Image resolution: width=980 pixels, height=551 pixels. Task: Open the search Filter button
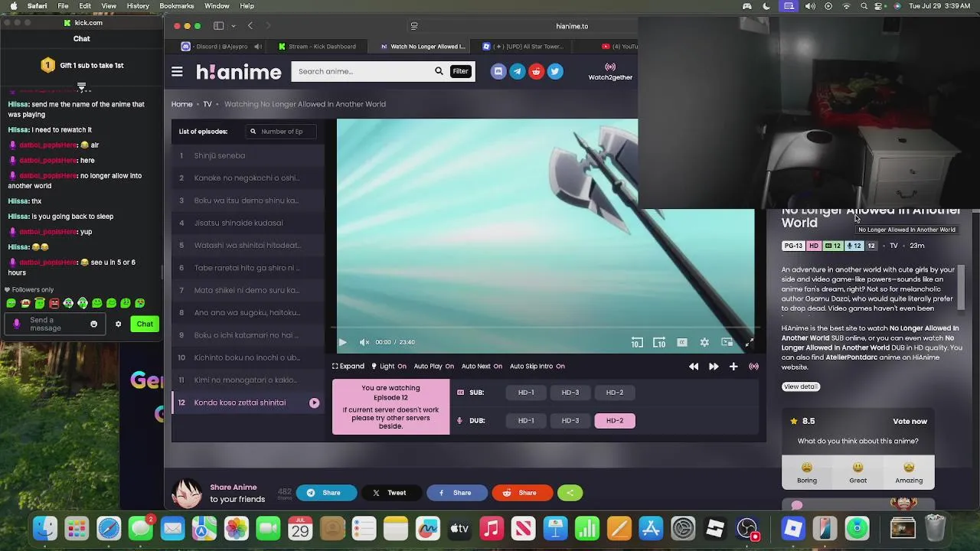(460, 71)
